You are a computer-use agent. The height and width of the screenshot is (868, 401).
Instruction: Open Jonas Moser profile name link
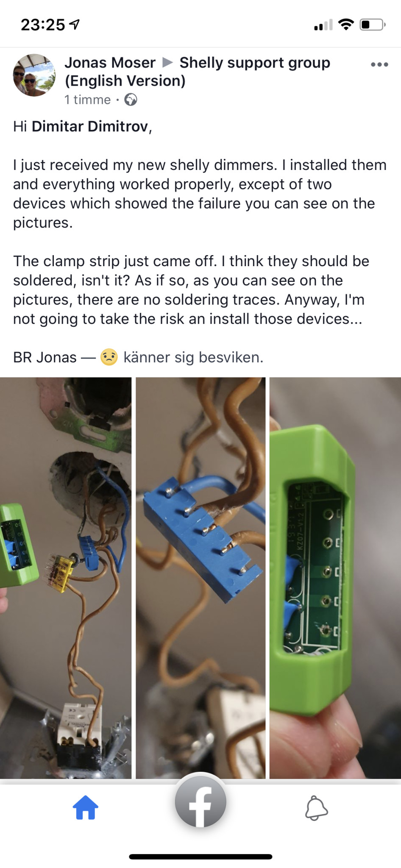pos(110,63)
